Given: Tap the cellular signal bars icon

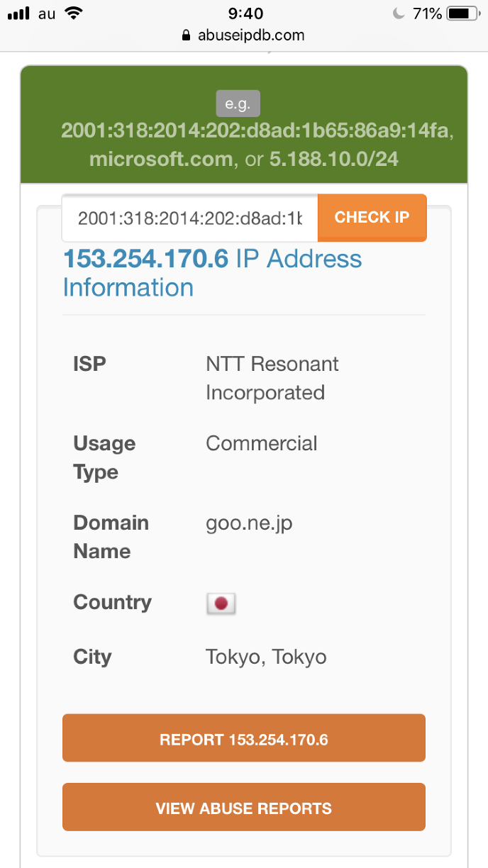Looking at the screenshot, I should 18,13.
